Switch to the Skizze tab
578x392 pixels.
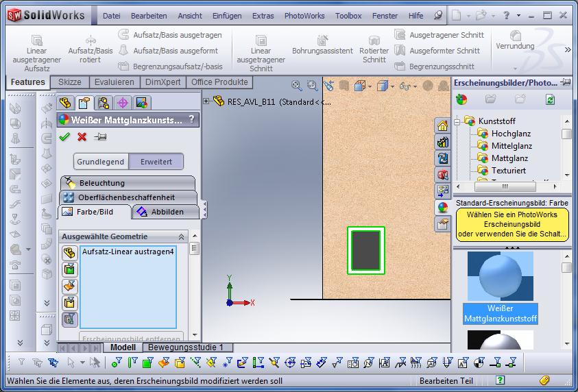(x=70, y=82)
